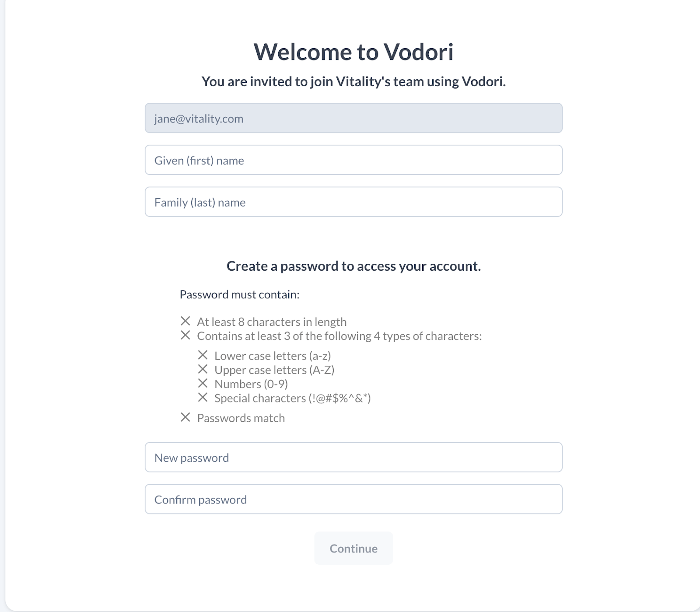Click X icon beside Passwords match
The image size is (700, 612).
[x=185, y=417]
